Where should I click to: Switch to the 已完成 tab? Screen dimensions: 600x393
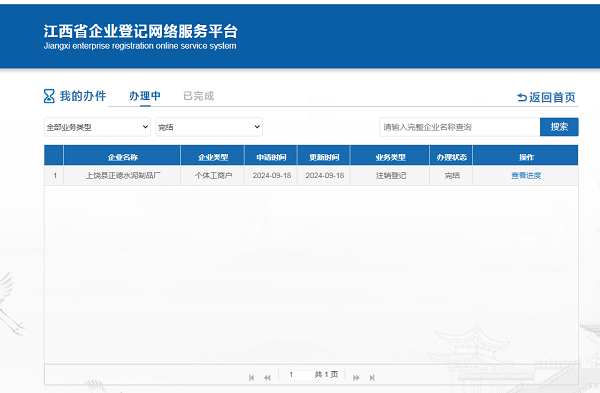199,96
